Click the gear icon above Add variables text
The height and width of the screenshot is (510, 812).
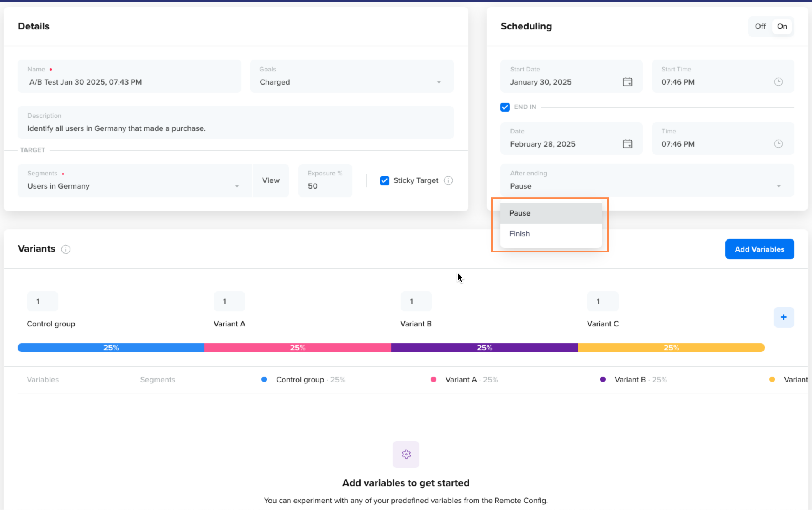point(406,454)
